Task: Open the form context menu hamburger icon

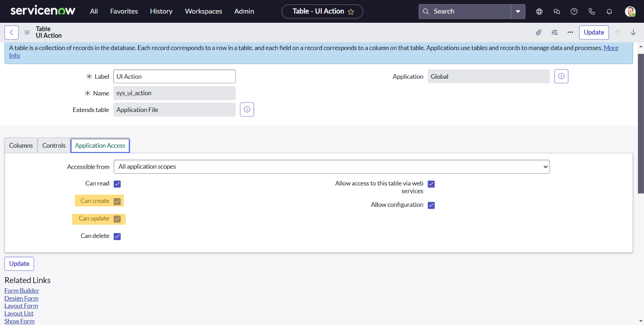Action: (x=27, y=32)
